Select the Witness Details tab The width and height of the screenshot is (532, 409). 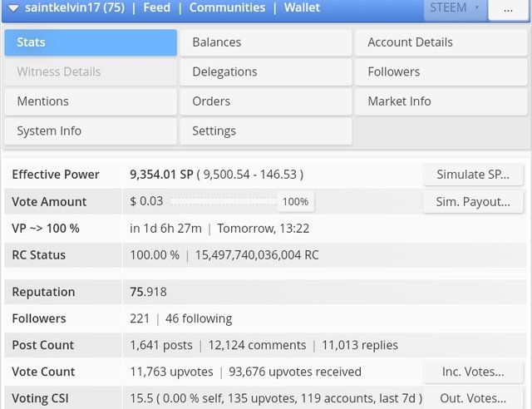coord(91,72)
